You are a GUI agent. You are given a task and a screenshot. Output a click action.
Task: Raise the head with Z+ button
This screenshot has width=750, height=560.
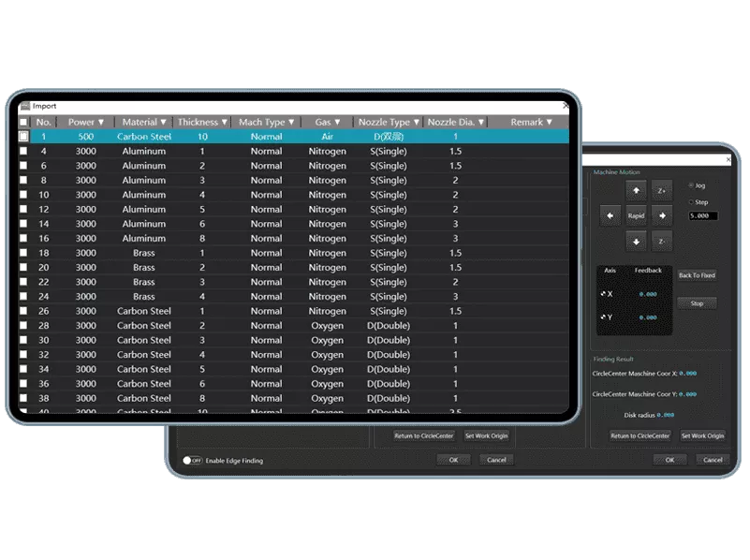662,190
